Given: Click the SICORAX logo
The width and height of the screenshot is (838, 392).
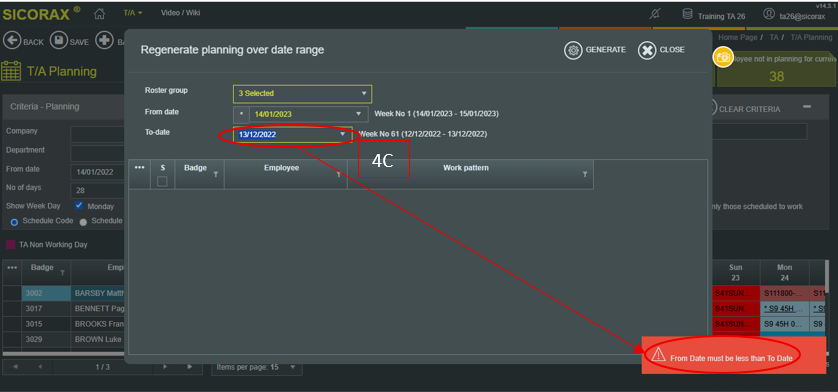Looking at the screenshot, I should [x=42, y=13].
